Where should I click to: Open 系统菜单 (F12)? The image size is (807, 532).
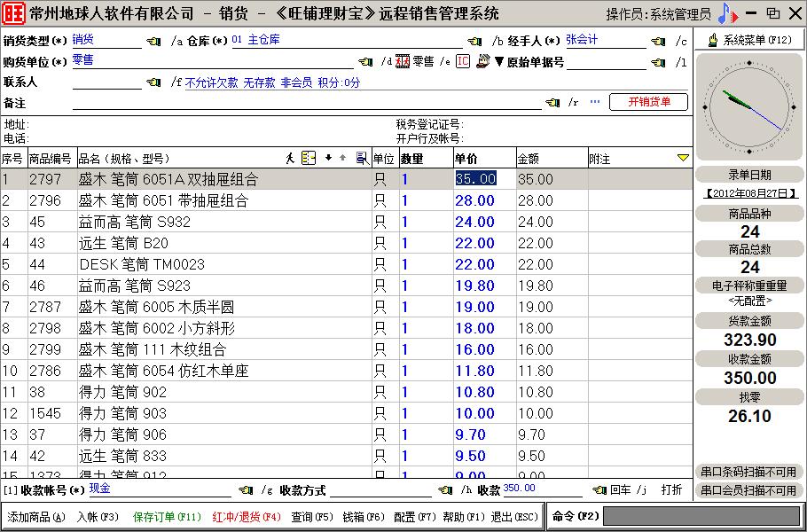[749, 41]
